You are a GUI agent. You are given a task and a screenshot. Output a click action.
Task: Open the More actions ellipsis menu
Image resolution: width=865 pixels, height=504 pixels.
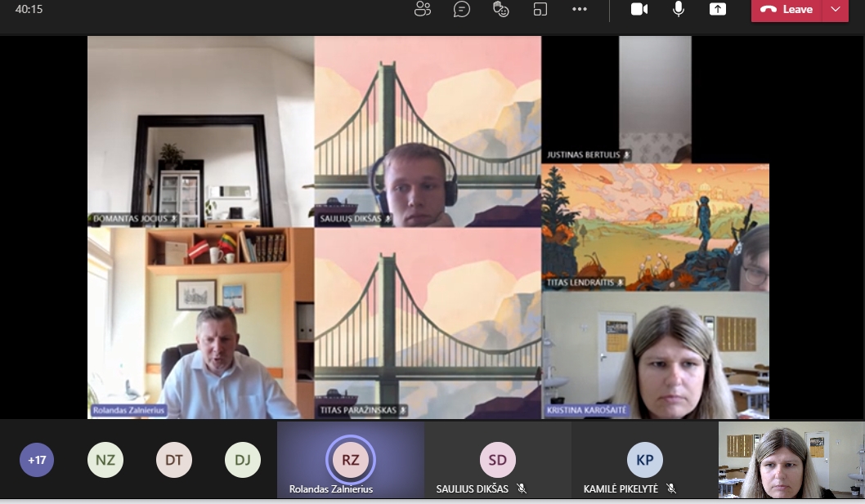(x=580, y=10)
